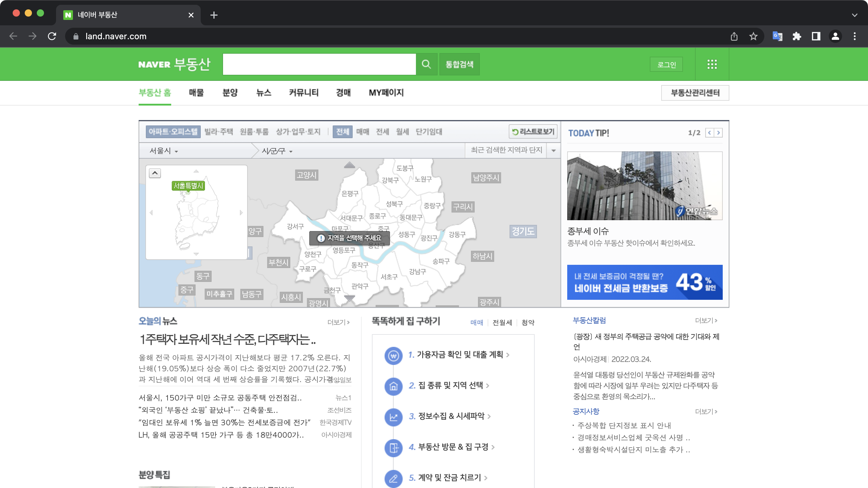Click the wallet icon for 가용자금 확인
The width and height of the screenshot is (868, 488).
point(393,356)
